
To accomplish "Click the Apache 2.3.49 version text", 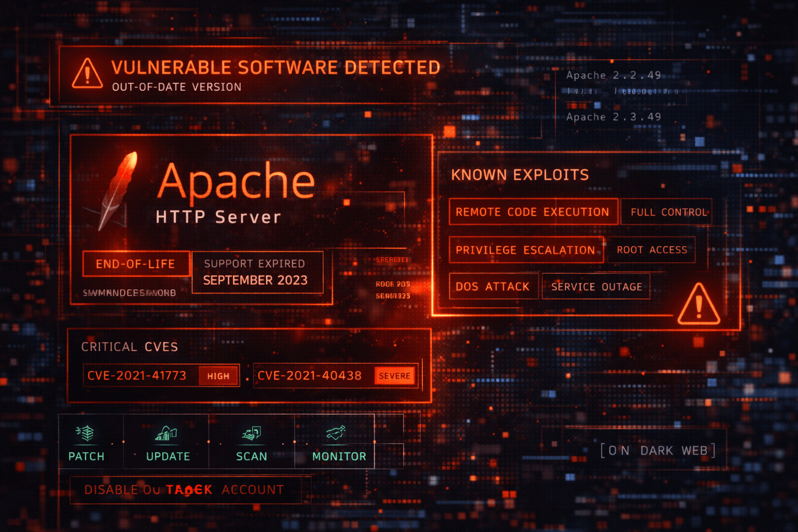I will click(614, 117).
